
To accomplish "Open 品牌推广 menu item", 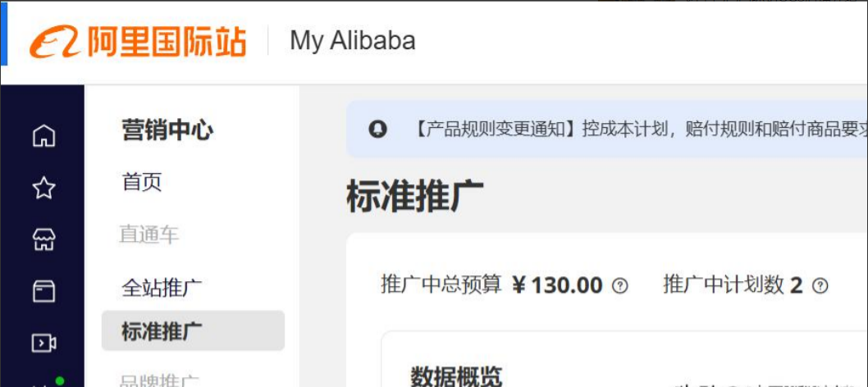I will 159,381.
